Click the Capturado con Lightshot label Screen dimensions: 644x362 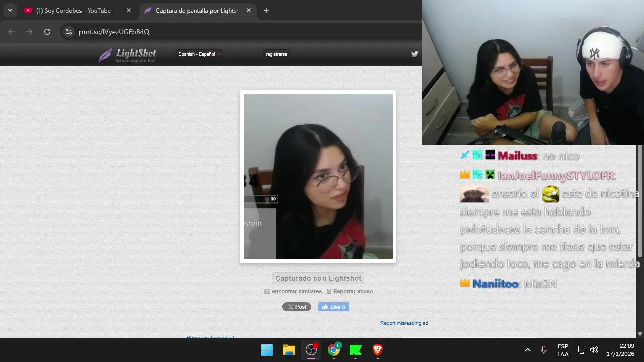(x=318, y=278)
